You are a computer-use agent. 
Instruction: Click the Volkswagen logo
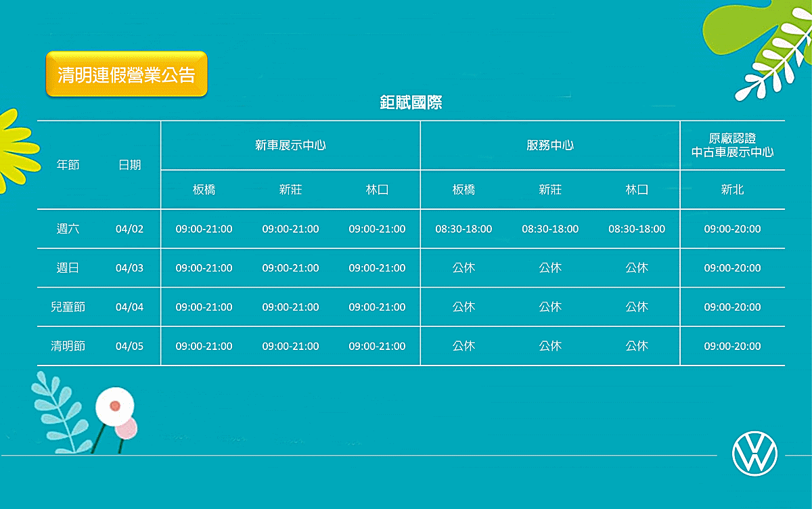click(x=754, y=453)
